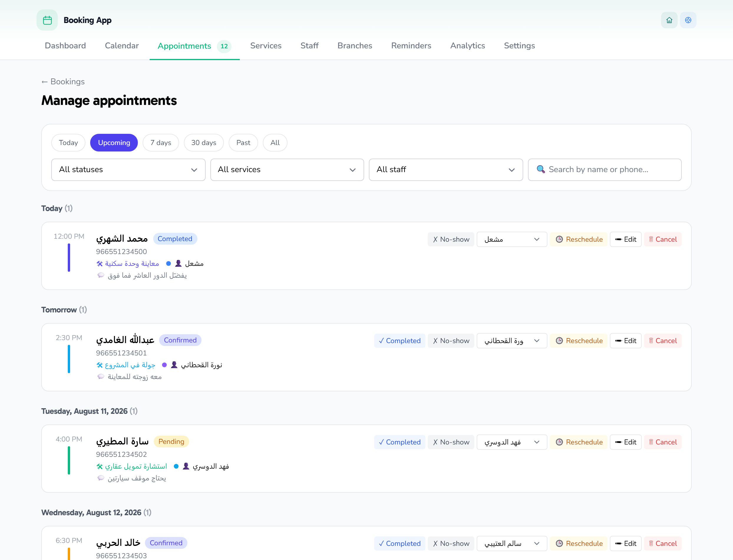Open the All staff dropdown
The image size is (733, 560).
[x=446, y=170]
